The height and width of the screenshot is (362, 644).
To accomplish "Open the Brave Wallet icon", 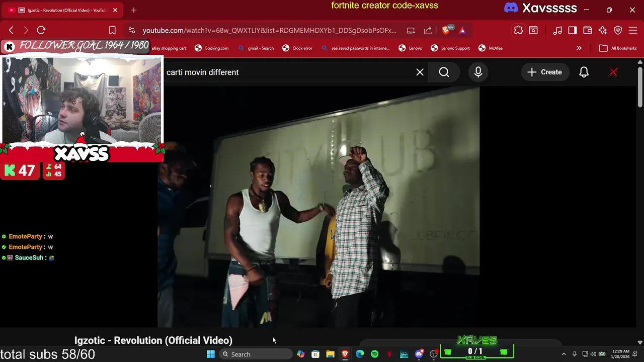I will 588,30.
